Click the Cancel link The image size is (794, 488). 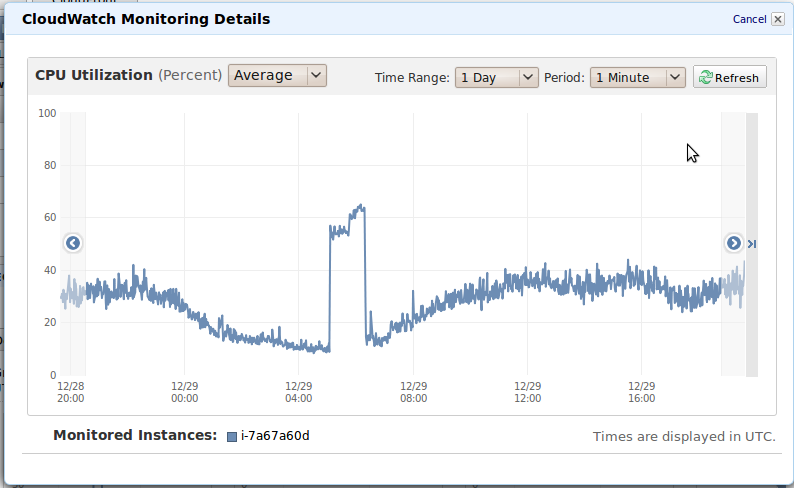[749, 19]
